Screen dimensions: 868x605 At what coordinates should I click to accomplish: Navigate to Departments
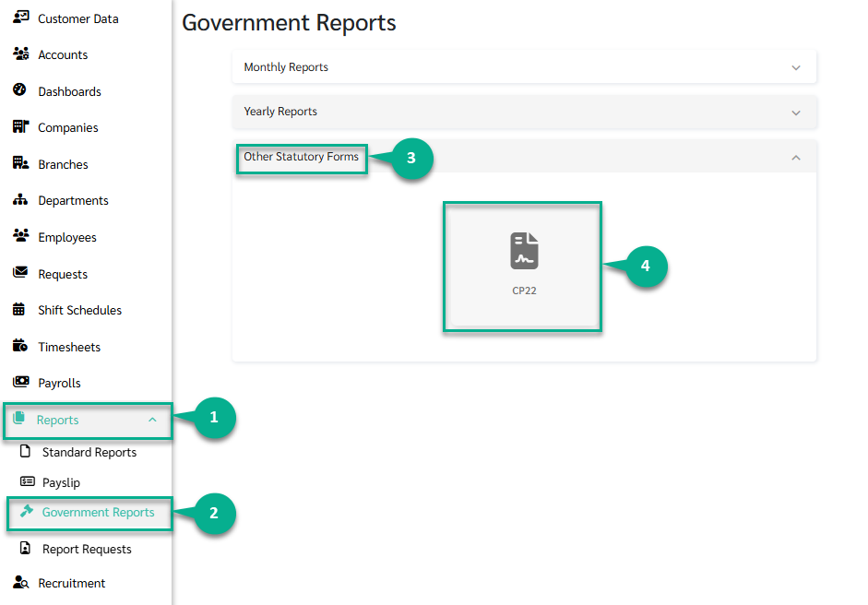click(x=73, y=200)
